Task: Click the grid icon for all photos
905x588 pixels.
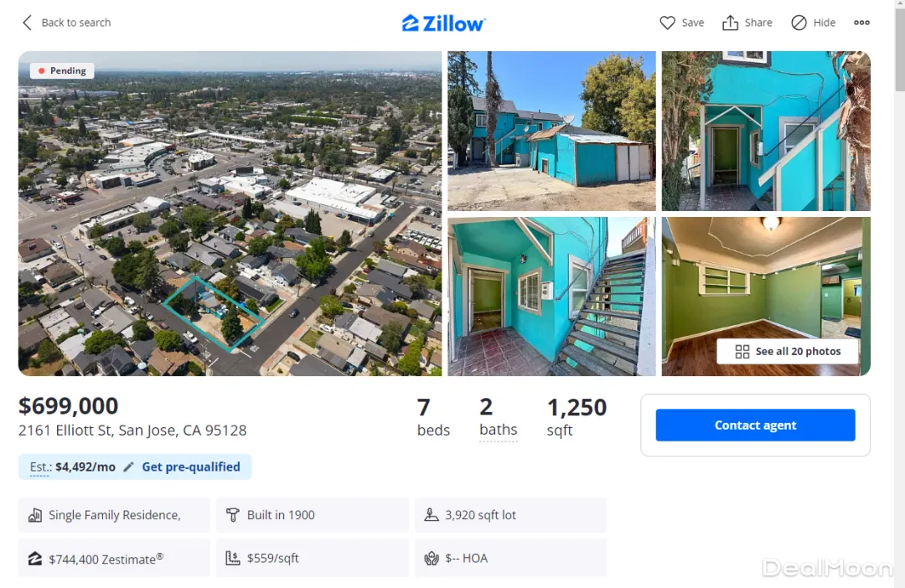Action: 742,352
